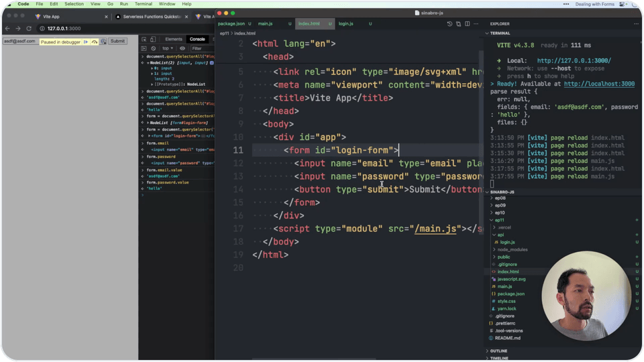Expand the [[Prototype]]: NodeList entry

point(152,84)
